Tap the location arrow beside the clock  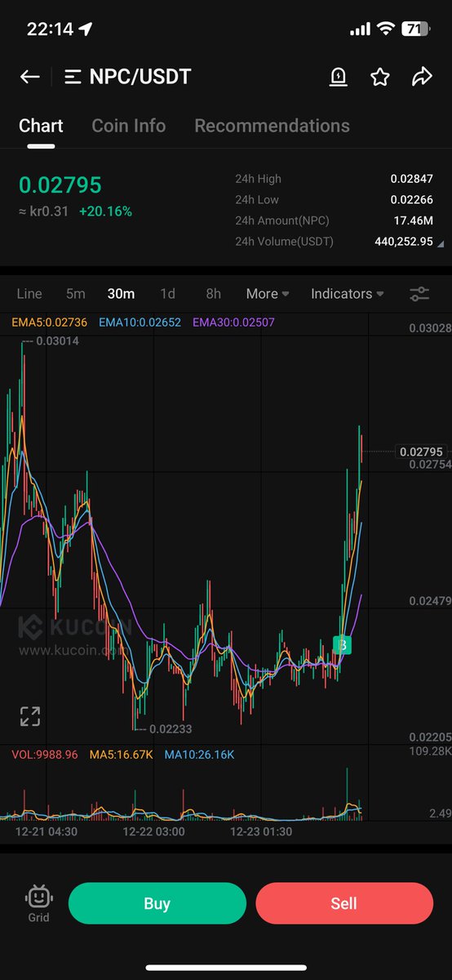click(x=86, y=29)
